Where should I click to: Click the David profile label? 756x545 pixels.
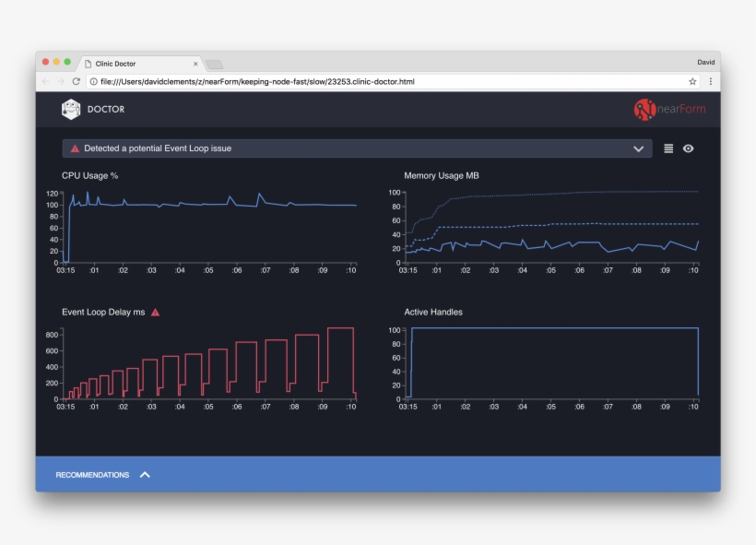coord(705,63)
